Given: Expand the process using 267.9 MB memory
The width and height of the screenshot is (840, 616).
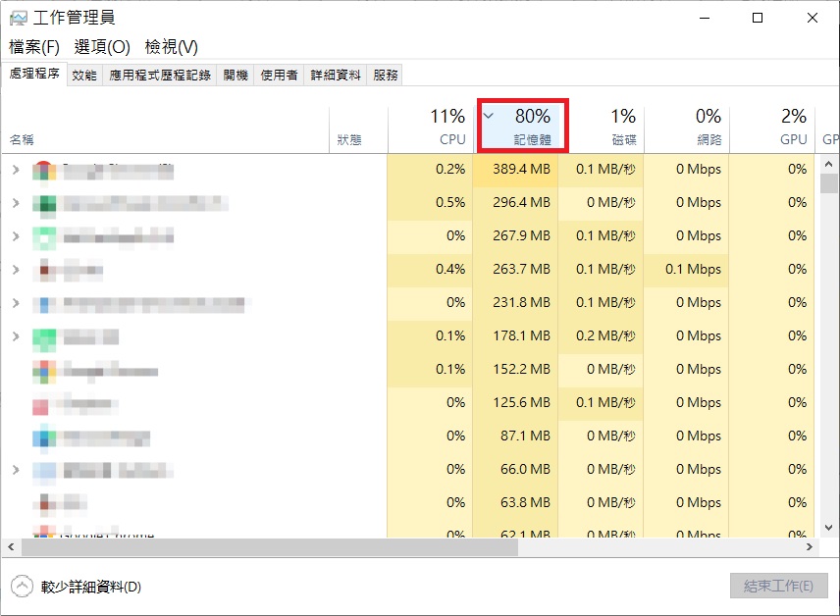Looking at the screenshot, I should click(x=16, y=236).
